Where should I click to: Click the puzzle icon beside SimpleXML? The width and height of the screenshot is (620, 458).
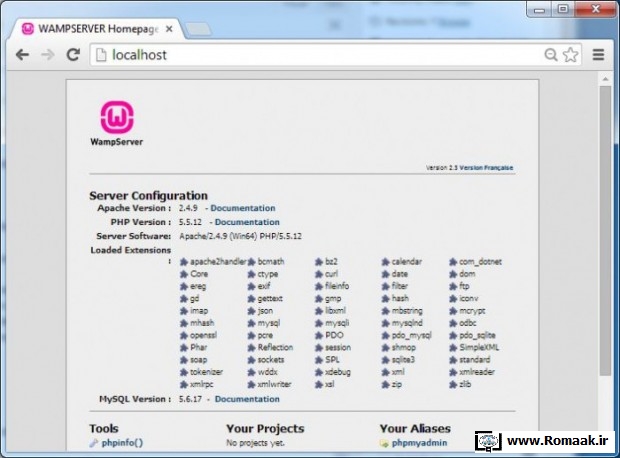[453, 348]
